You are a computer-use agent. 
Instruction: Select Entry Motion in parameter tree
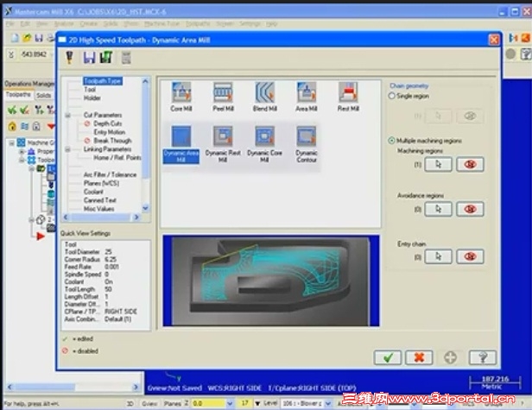(x=109, y=132)
